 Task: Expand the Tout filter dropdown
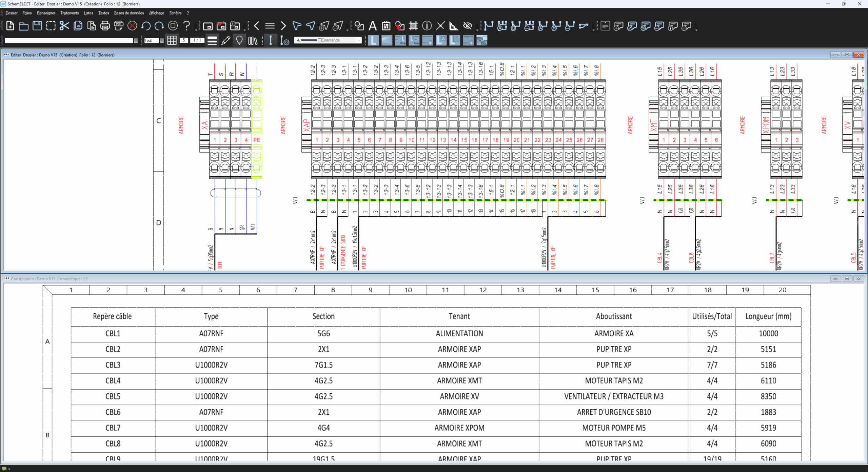(162, 40)
